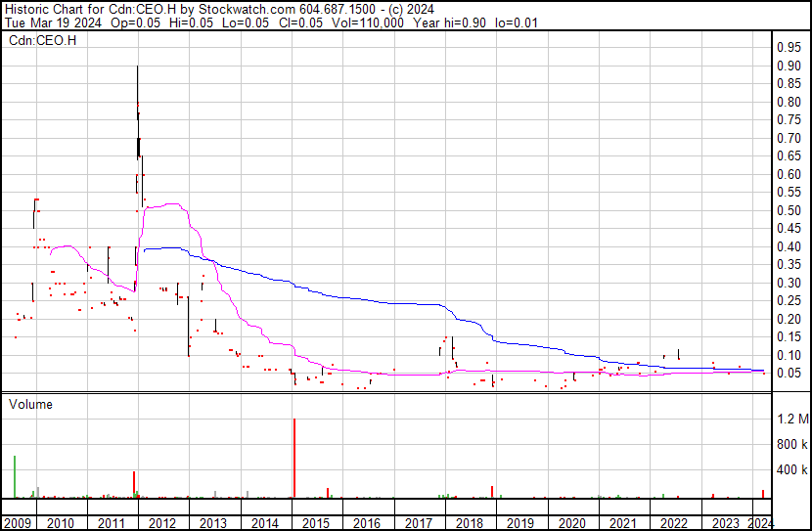Click the 'Vol=110,000' volume value

point(368,22)
